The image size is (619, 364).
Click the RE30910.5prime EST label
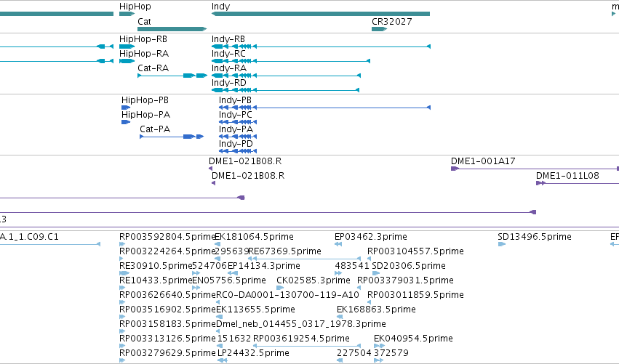[156, 266]
